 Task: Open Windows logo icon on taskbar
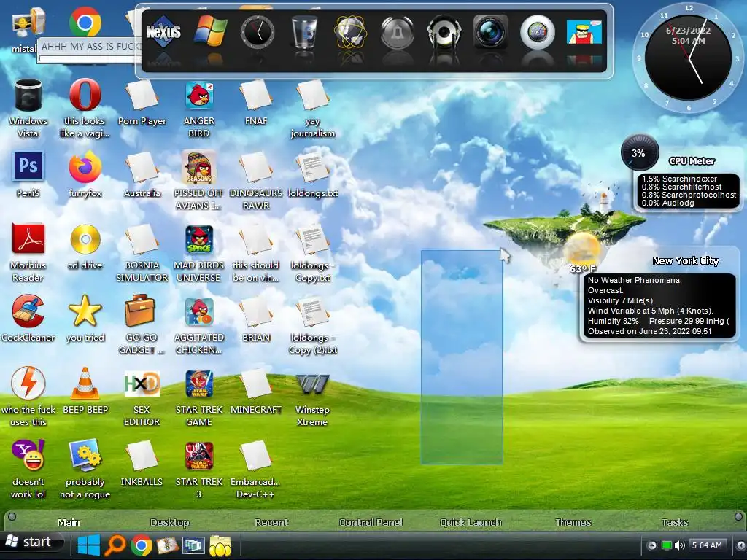[x=88, y=545]
